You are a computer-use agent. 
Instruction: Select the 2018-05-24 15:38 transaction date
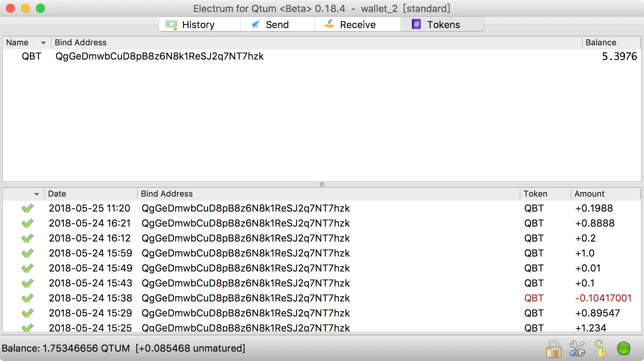tap(90, 298)
